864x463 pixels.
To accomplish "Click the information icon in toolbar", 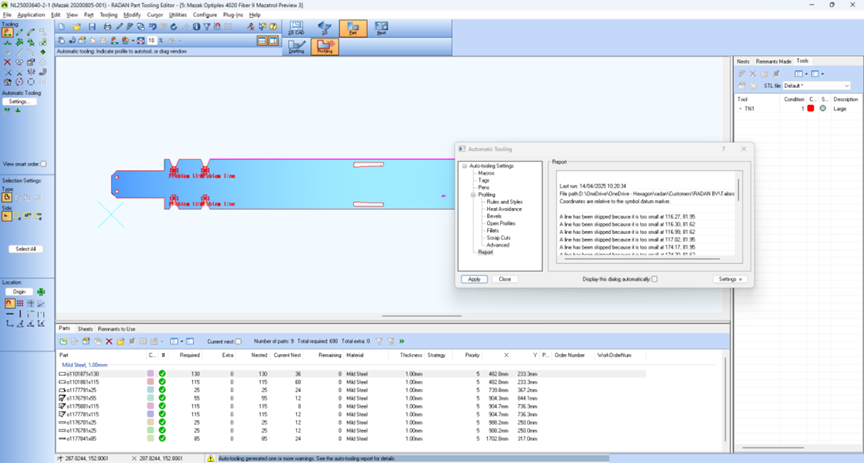I will (x=196, y=26).
